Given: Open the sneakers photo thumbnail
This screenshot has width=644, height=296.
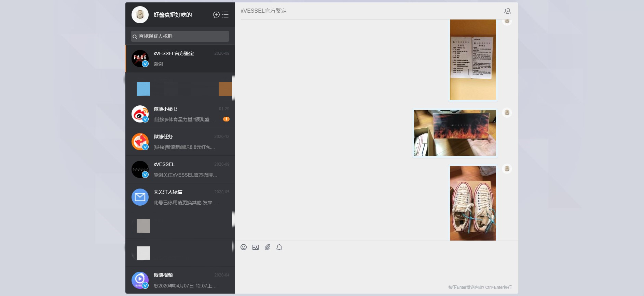Looking at the screenshot, I should pos(473,203).
